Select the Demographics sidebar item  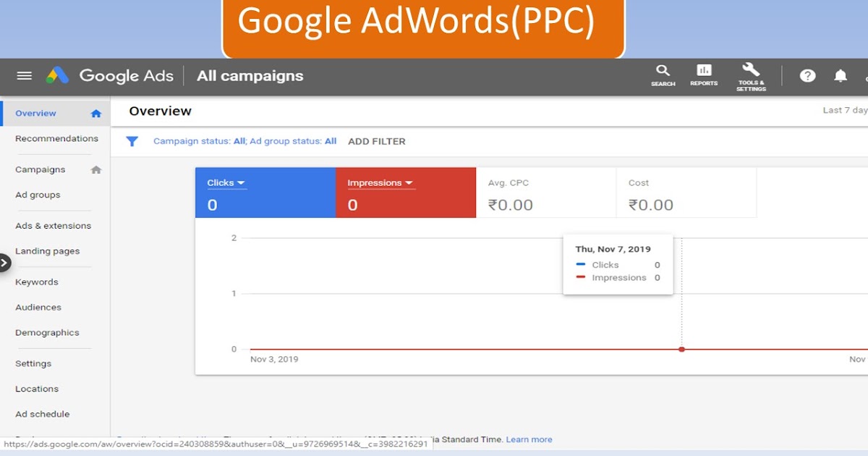coord(47,332)
